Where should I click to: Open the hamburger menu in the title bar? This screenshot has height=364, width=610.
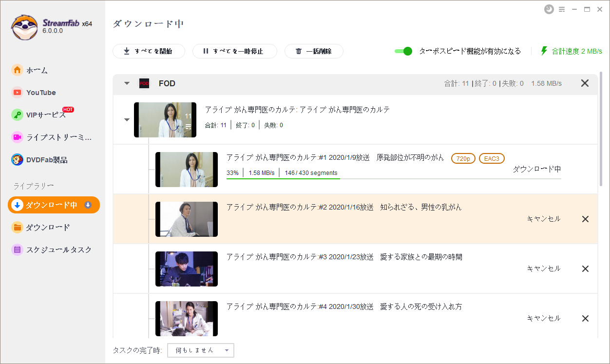(562, 9)
